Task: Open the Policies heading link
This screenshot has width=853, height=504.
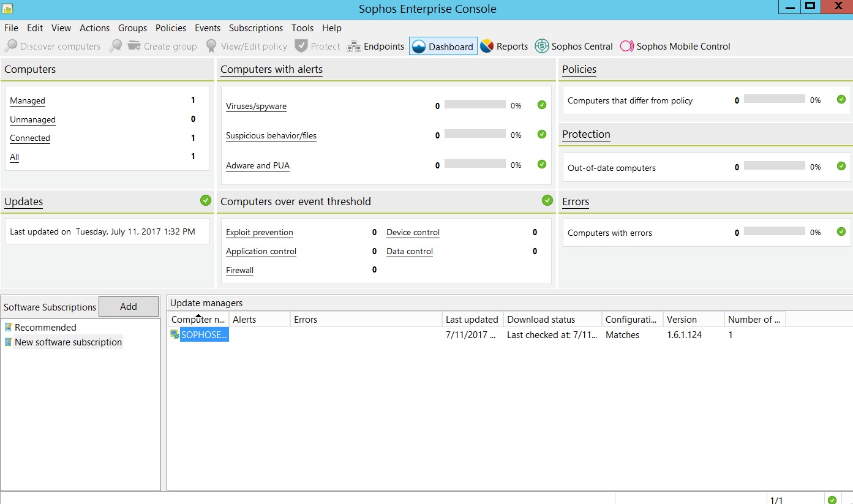Action: 579,70
